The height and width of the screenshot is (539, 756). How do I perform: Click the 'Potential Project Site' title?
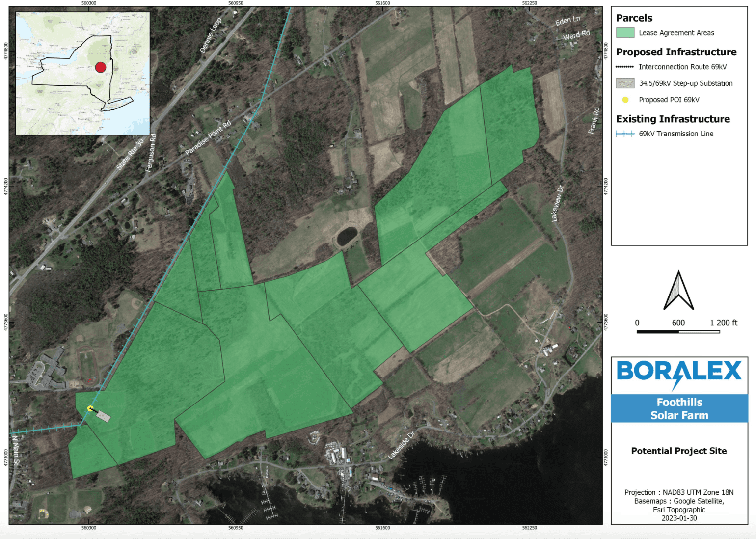coord(679,451)
